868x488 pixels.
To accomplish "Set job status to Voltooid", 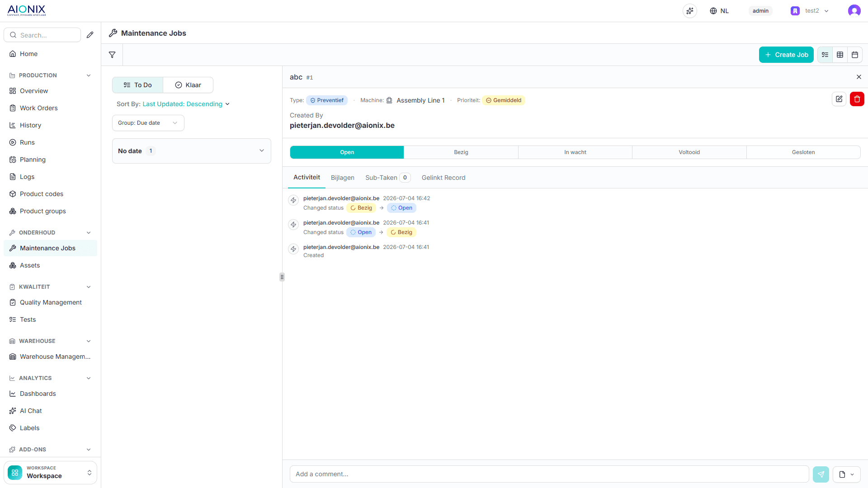I will pyautogui.click(x=689, y=152).
